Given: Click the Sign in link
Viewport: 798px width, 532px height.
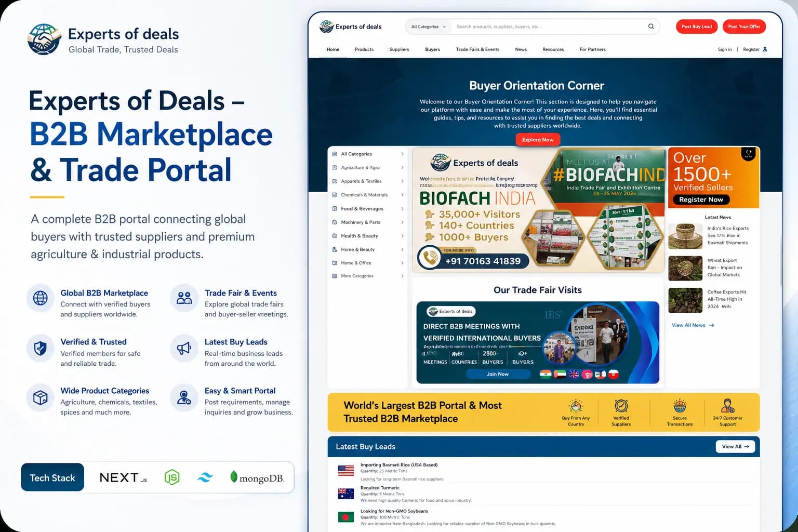Looking at the screenshot, I should pyautogui.click(x=725, y=49).
